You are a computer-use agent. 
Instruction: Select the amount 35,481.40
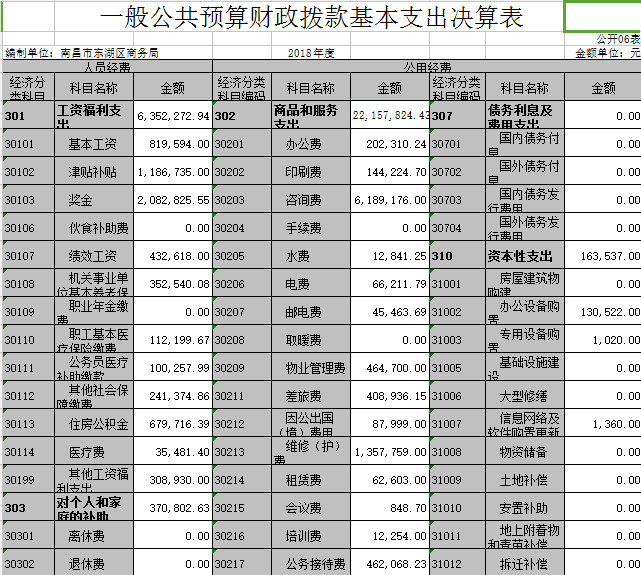coord(182,452)
